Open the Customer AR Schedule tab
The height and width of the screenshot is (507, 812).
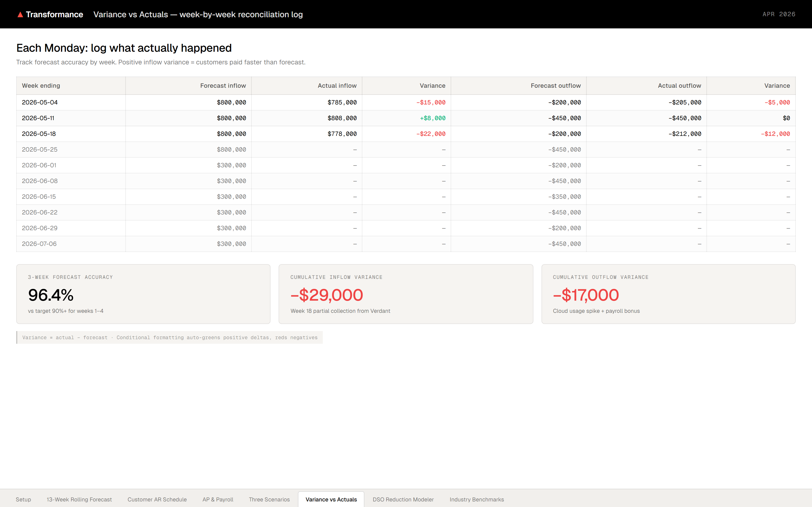(x=157, y=499)
